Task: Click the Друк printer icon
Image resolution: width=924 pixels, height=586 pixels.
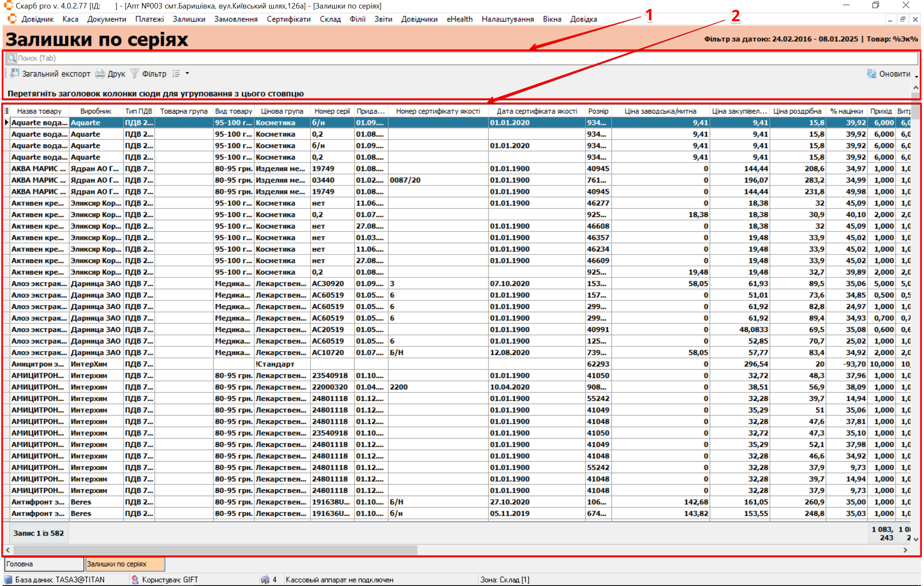Action: tap(100, 74)
